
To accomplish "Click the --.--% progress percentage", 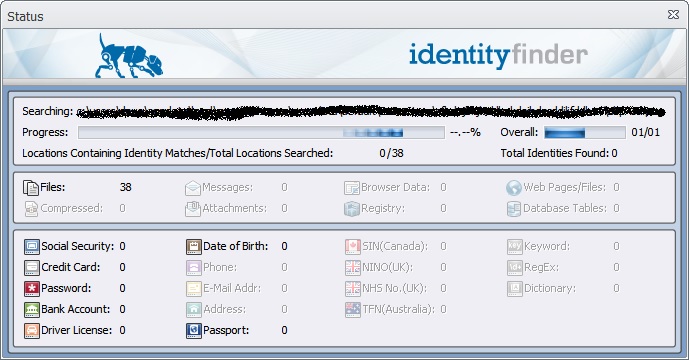I will (465, 132).
